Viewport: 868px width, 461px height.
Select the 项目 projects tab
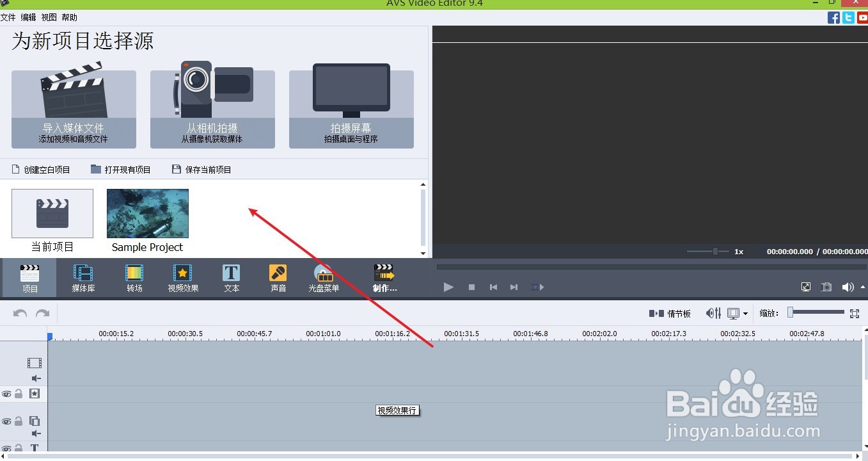(30, 278)
